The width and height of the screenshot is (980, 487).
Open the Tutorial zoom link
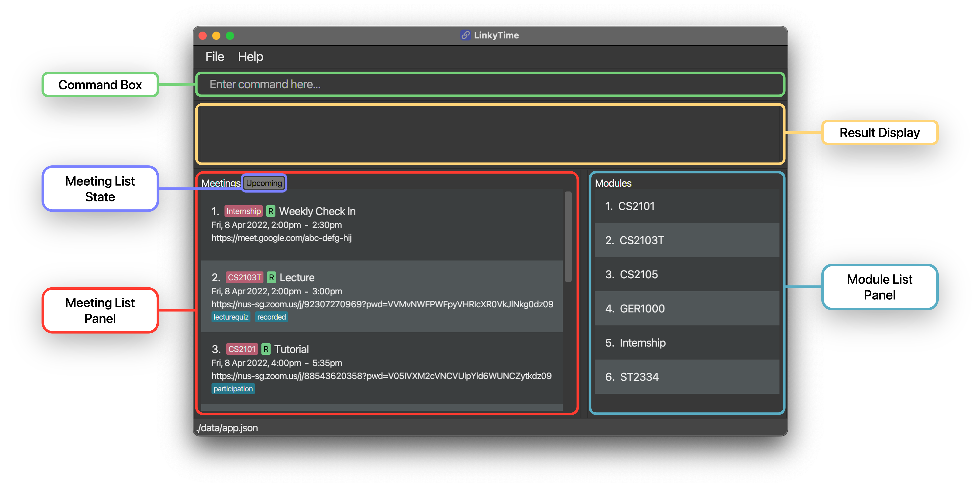382,376
